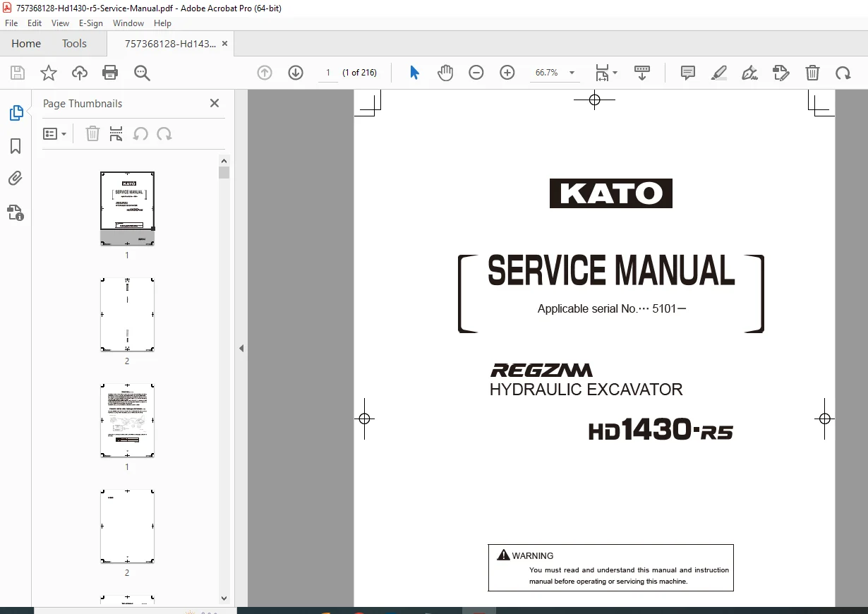Click the WARNING notice heading
The height and width of the screenshot is (614, 868).
pyautogui.click(x=533, y=555)
